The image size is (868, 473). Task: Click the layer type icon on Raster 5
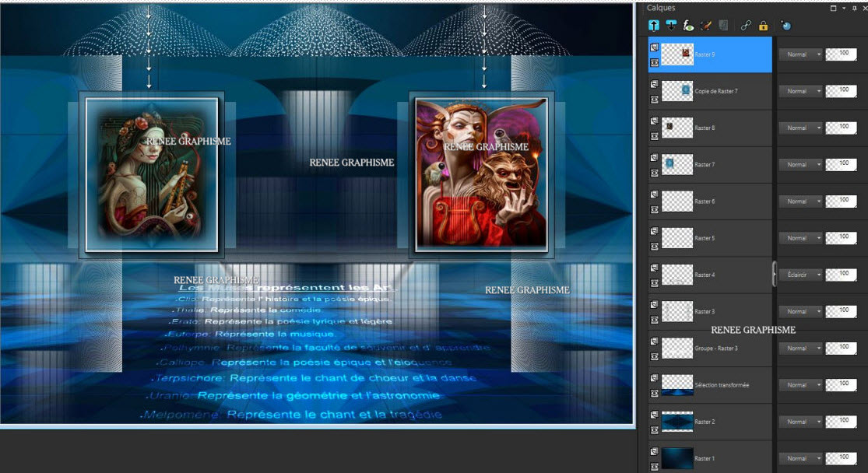[x=655, y=231]
